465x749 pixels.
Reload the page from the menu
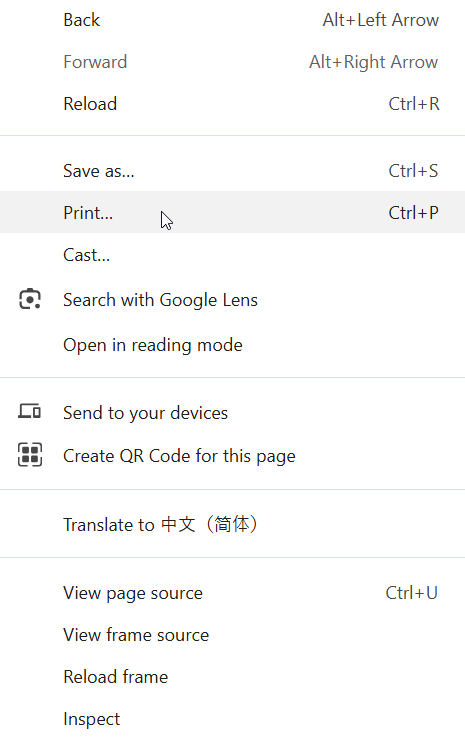pos(232,104)
